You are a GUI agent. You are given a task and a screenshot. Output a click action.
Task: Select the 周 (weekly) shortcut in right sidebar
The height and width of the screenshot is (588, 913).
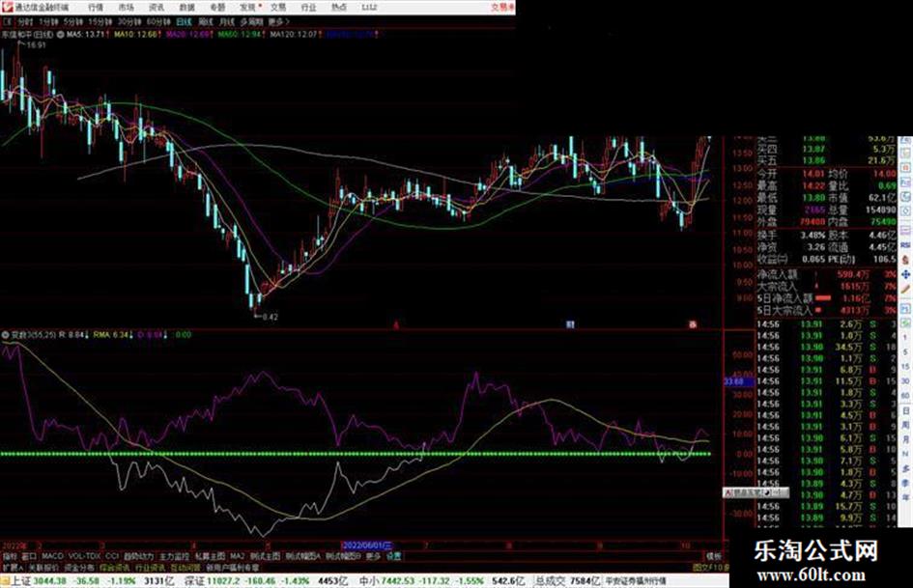pyautogui.click(x=905, y=425)
